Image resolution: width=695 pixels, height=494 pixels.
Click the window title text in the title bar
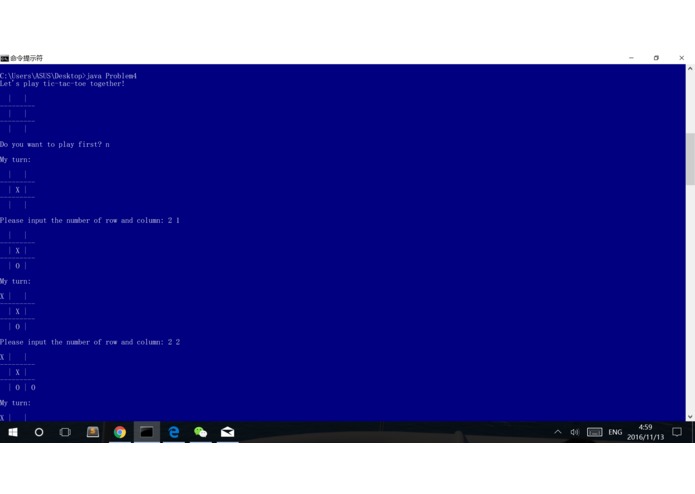click(x=27, y=58)
